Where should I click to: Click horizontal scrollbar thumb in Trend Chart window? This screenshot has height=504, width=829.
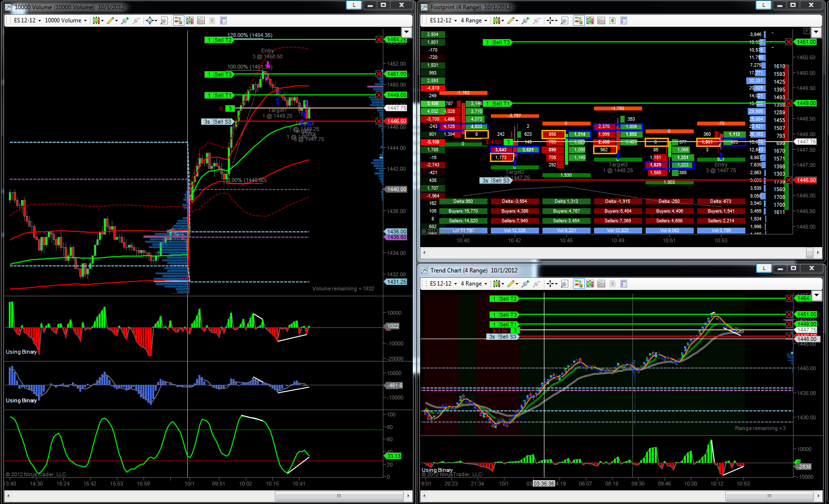coord(769,496)
